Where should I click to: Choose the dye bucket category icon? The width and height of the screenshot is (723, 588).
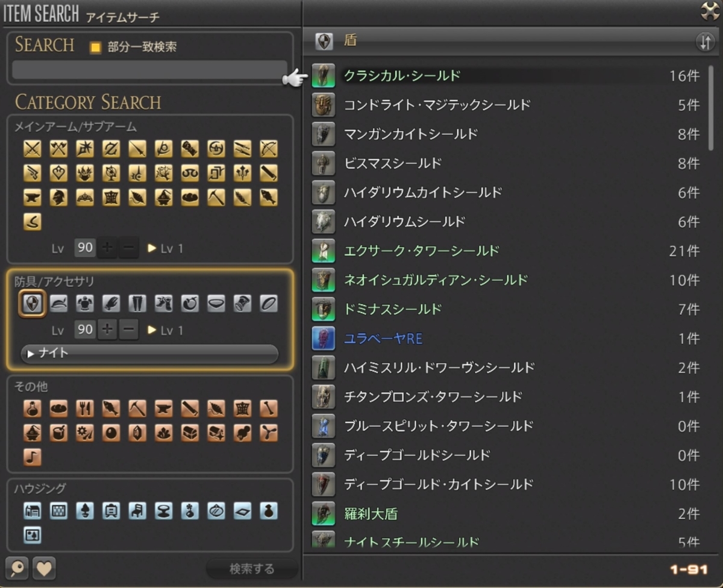(58, 433)
